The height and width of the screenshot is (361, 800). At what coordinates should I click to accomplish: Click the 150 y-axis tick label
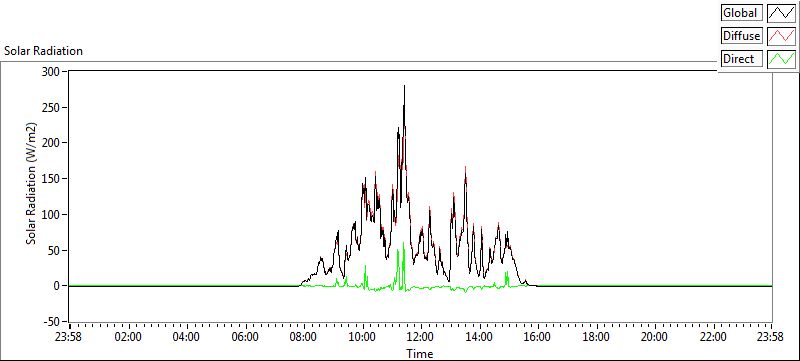click(x=50, y=178)
